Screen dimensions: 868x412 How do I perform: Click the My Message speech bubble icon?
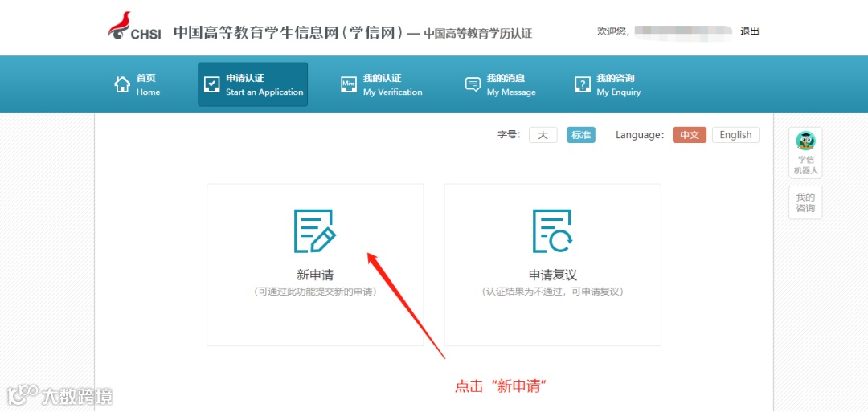point(473,84)
